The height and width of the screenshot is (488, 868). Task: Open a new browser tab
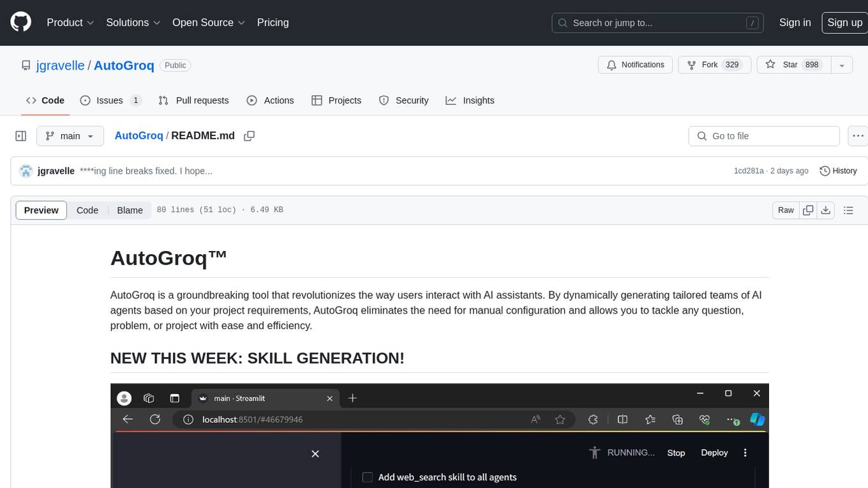coord(352,398)
